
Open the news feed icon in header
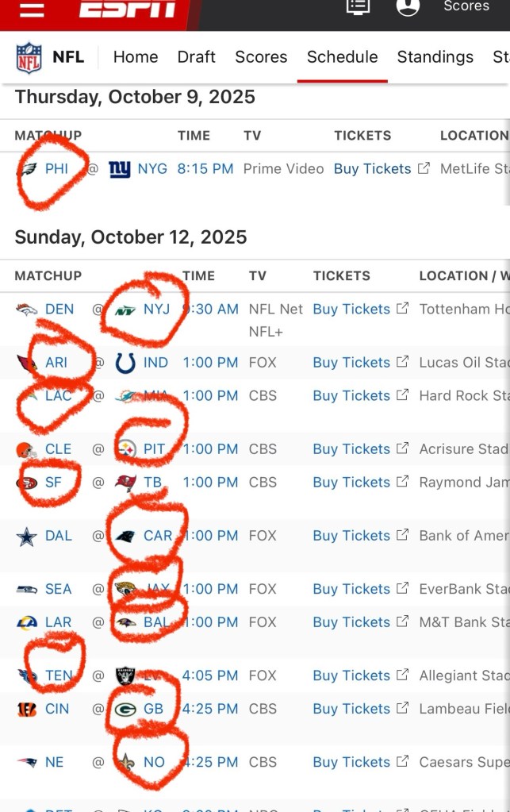tap(358, 7)
